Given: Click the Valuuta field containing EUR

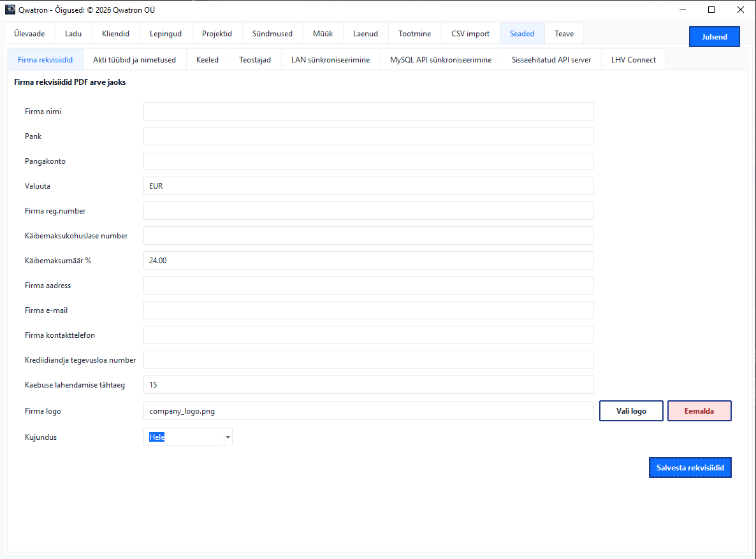Looking at the screenshot, I should 369,185.
